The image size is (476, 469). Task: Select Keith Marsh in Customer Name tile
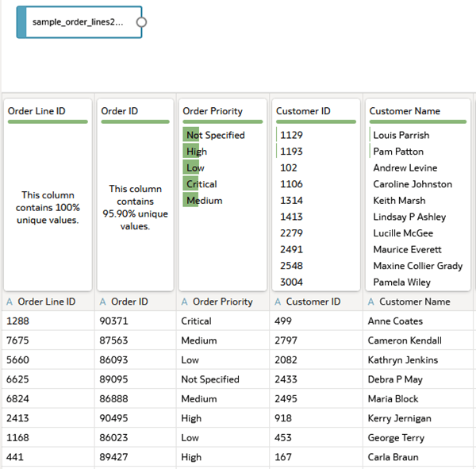(x=399, y=201)
